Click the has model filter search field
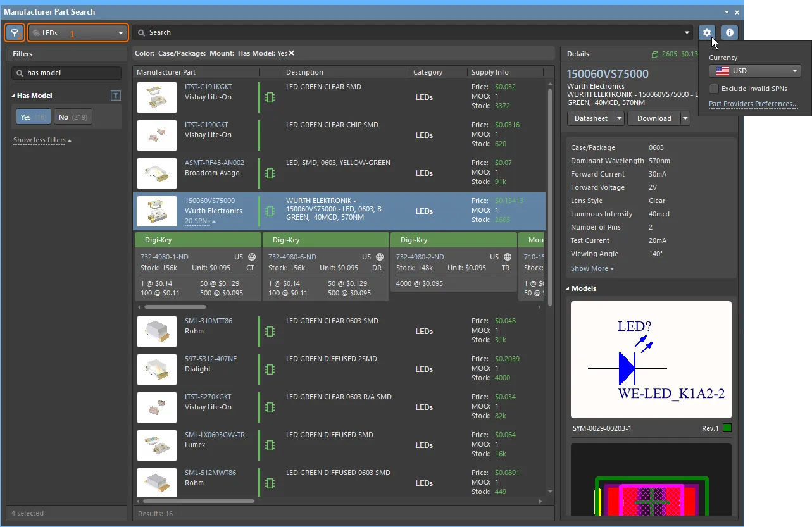The image size is (812, 527). 67,73
